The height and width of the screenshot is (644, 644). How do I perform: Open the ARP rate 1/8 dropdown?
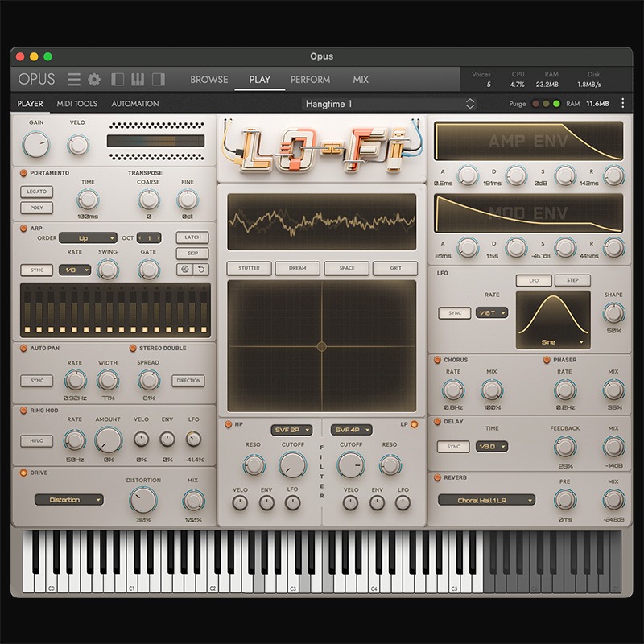click(75, 270)
